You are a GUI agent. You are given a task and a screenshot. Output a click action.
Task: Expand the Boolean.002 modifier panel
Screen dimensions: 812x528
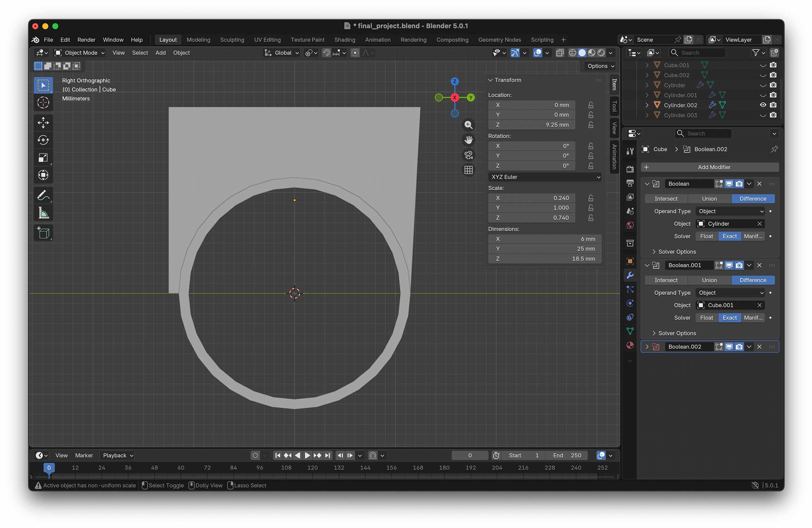647,347
